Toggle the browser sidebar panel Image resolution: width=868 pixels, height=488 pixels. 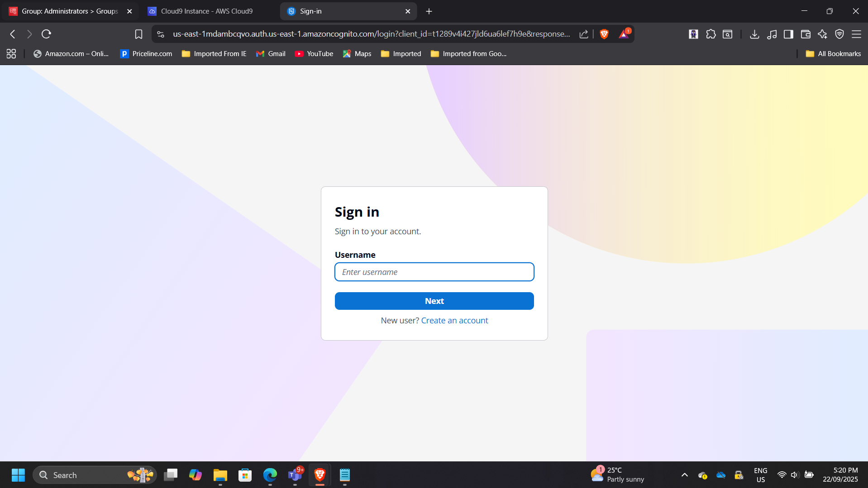(788, 34)
